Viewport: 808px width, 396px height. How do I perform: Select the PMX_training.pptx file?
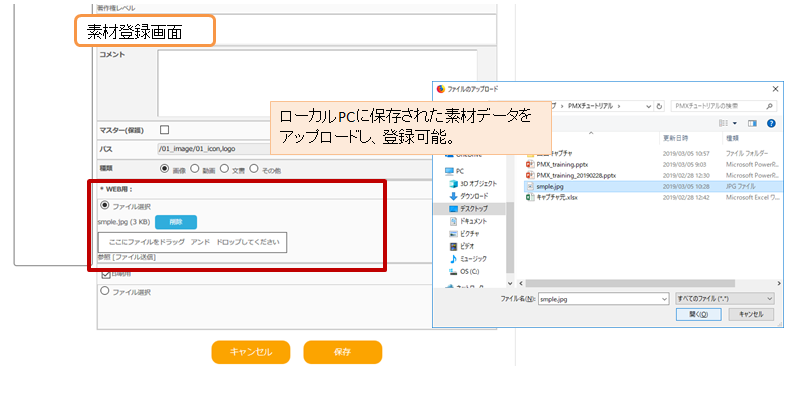point(557,164)
